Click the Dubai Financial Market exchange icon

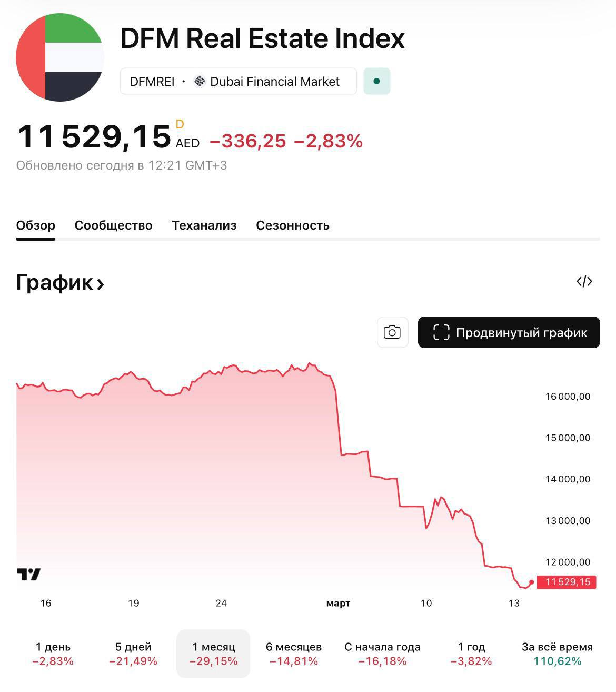pyautogui.click(x=200, y=82)
